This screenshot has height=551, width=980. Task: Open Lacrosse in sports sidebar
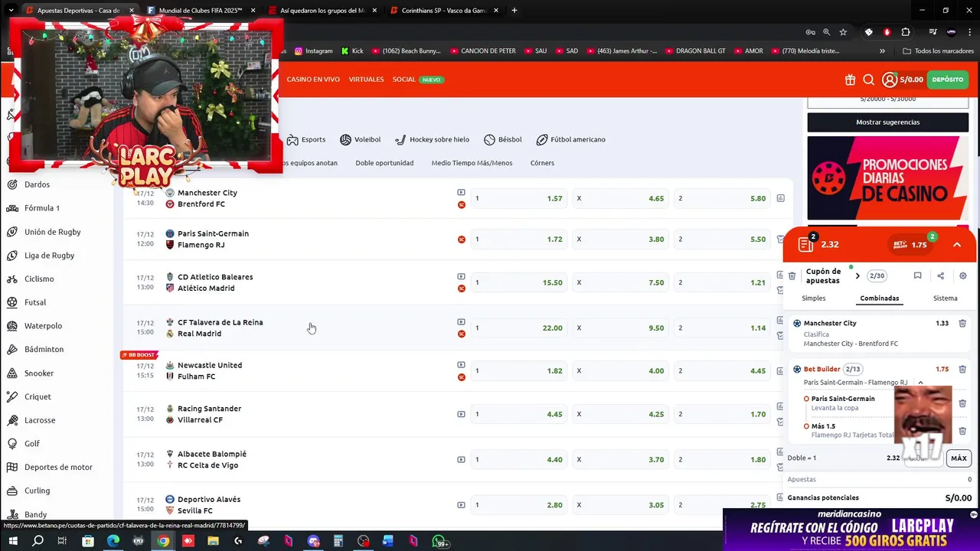coord(40,420)
